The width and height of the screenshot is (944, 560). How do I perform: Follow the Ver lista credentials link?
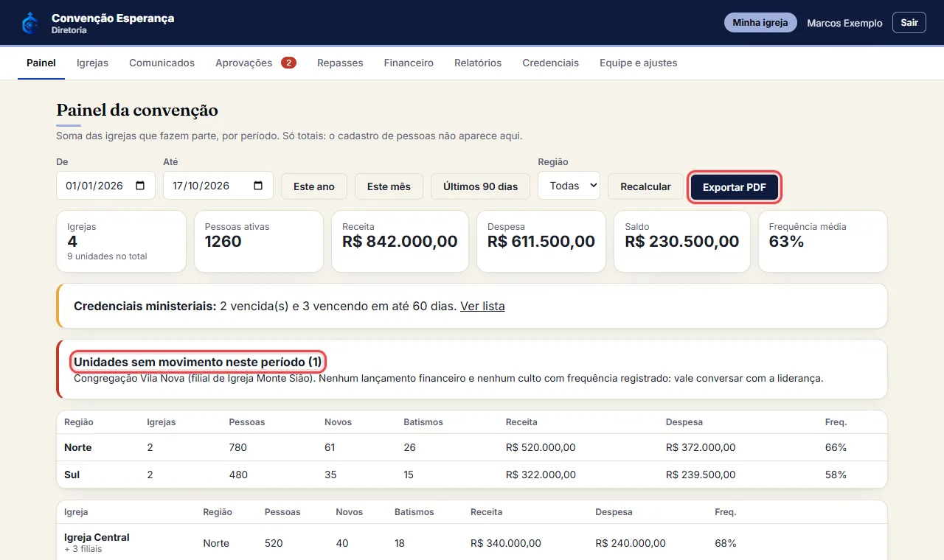[x=482, y=306]
